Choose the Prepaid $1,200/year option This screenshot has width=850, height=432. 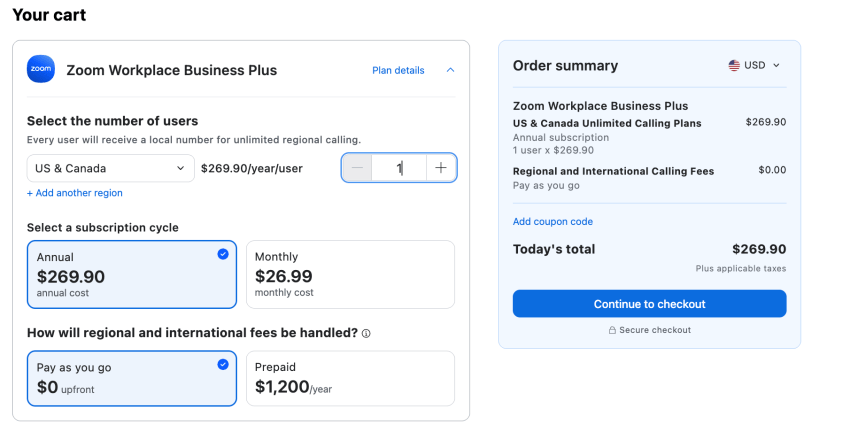pyautogui.click(x=350, y=378)
